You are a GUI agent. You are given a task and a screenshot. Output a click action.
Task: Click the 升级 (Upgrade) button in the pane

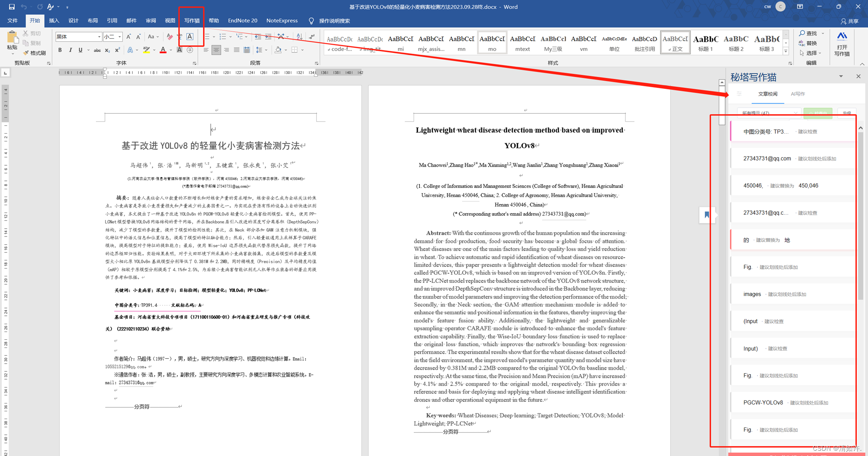(847, 113)
